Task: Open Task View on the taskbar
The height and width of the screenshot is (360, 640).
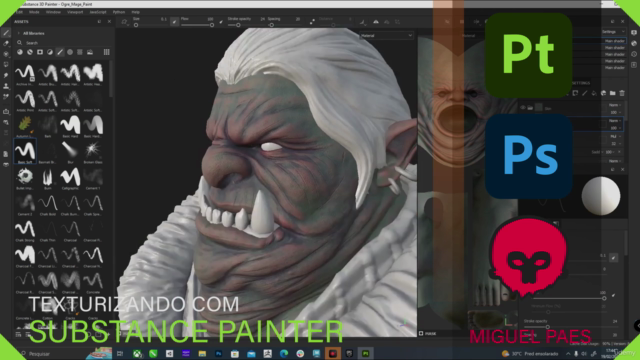Action: pyautogui.click(x=120, y=353)
